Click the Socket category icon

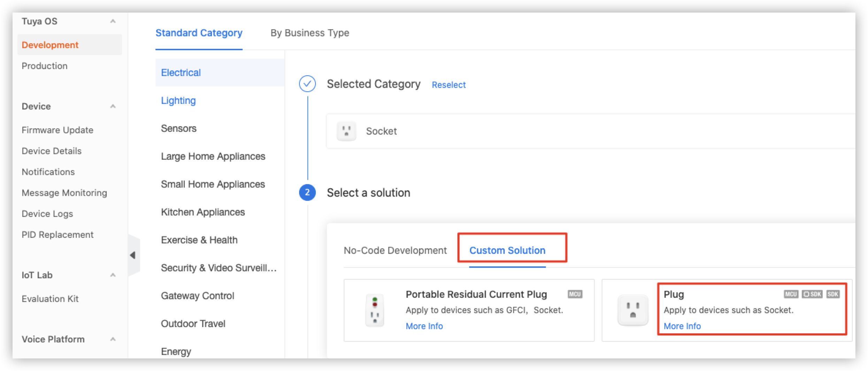(x=346, y=131)
